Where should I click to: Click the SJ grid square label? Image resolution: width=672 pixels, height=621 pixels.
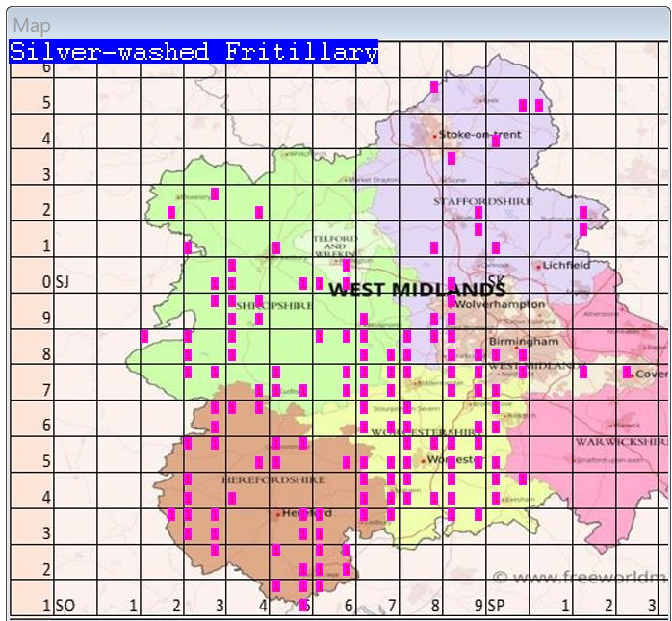pyautogui.click(x=63, y=282)
